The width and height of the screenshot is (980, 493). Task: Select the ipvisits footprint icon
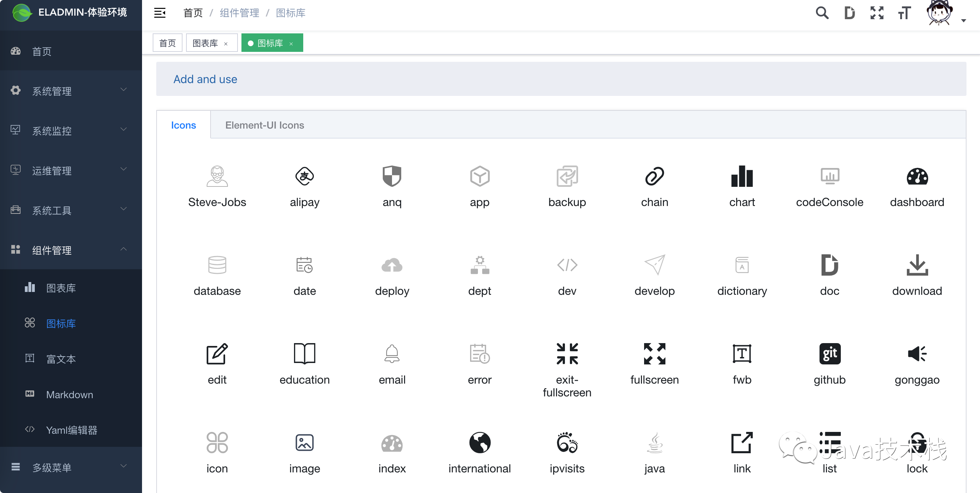(x=567, y=442)
